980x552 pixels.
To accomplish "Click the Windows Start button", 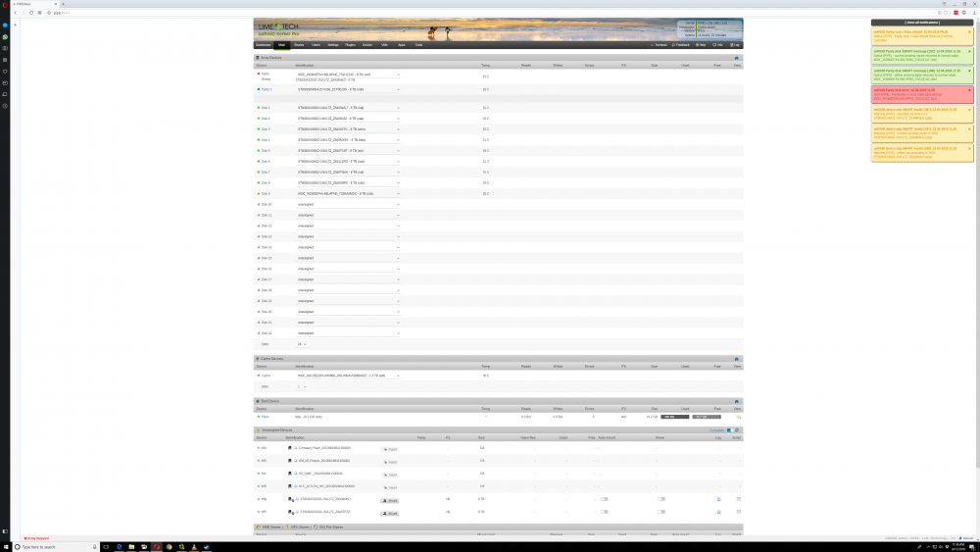I will [x=5, y=547].
